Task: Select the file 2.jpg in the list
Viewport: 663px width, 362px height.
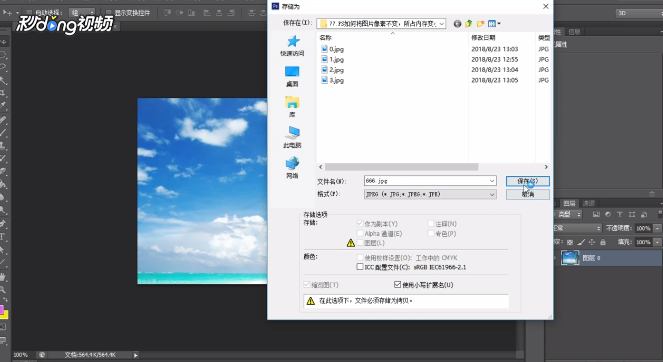Action: (x=332, y=70)
